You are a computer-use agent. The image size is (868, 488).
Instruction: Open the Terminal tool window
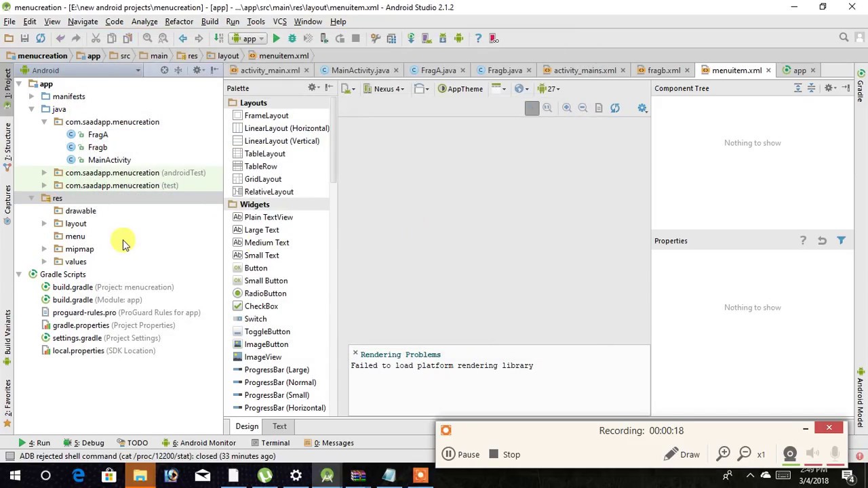click(269, 443)
